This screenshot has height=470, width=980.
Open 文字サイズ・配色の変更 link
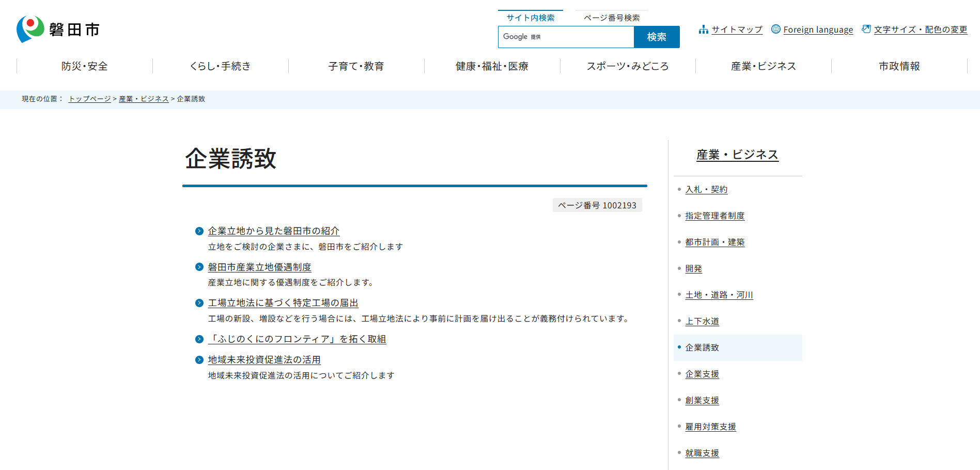[x=921, y=29]
